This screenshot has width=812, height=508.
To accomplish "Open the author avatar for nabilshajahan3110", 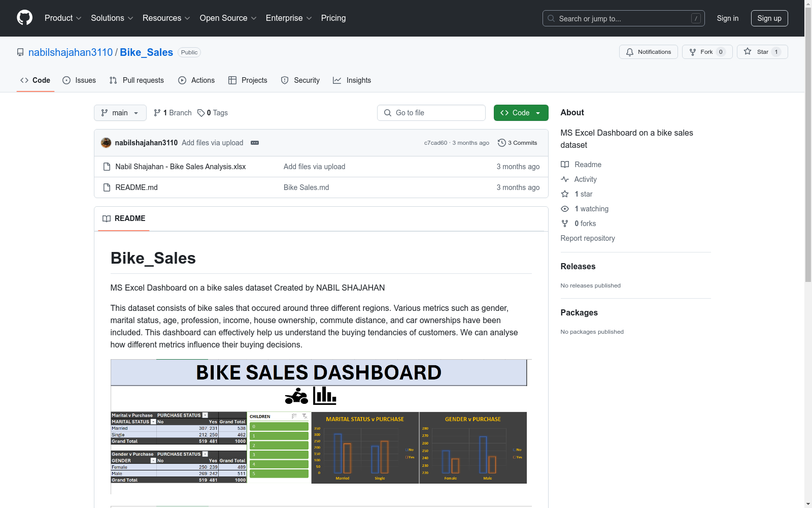I will [106, 143].
